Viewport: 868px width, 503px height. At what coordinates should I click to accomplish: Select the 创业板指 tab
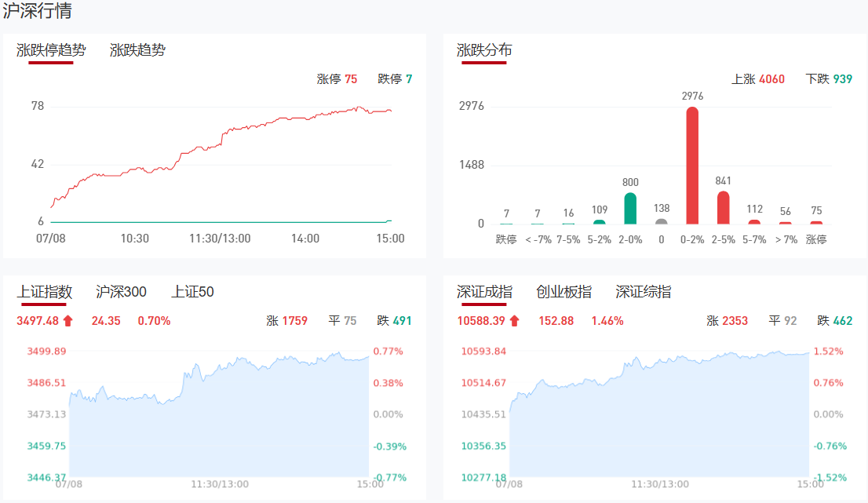563,292
